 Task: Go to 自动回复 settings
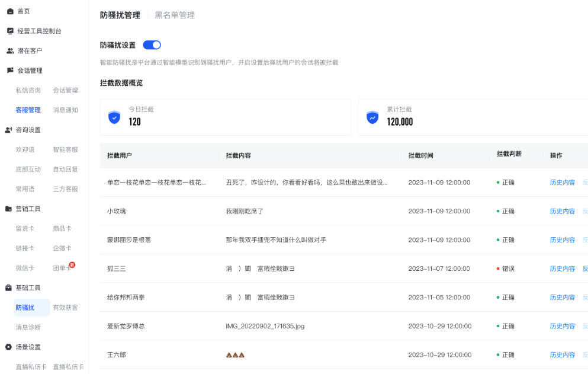(x=65, y=170)
